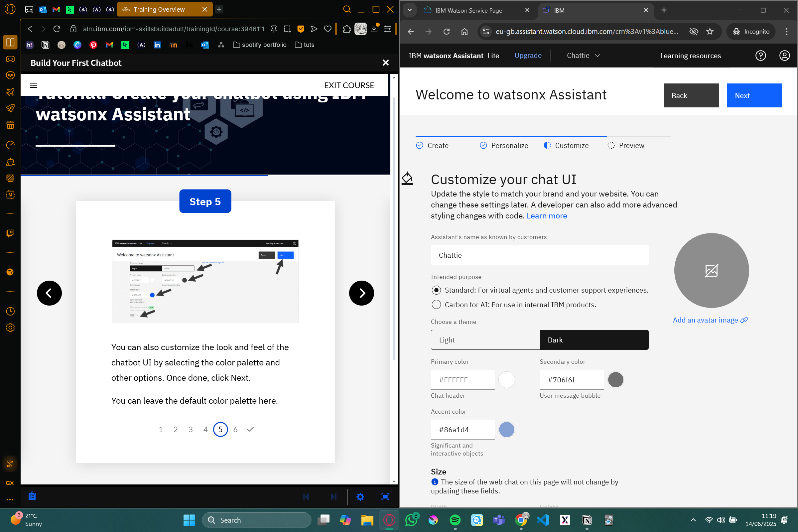Click the course hamburger menu icon

pyautogui.click(x=34, y=85)
